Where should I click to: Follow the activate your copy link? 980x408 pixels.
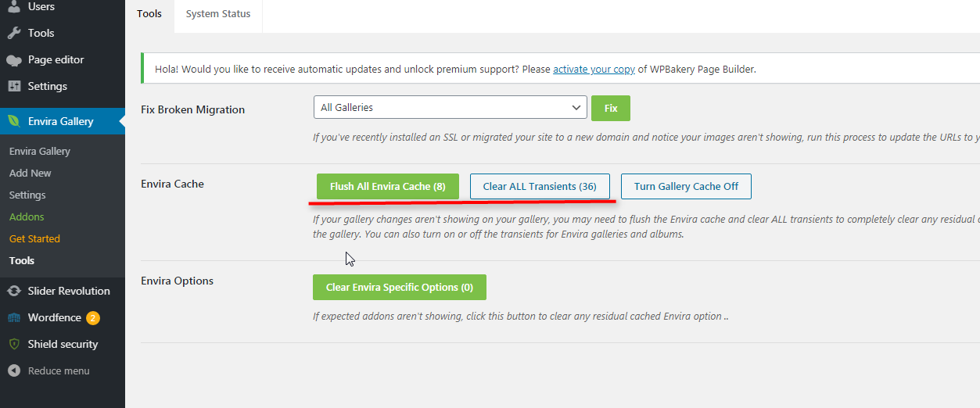tap(594, 69)
